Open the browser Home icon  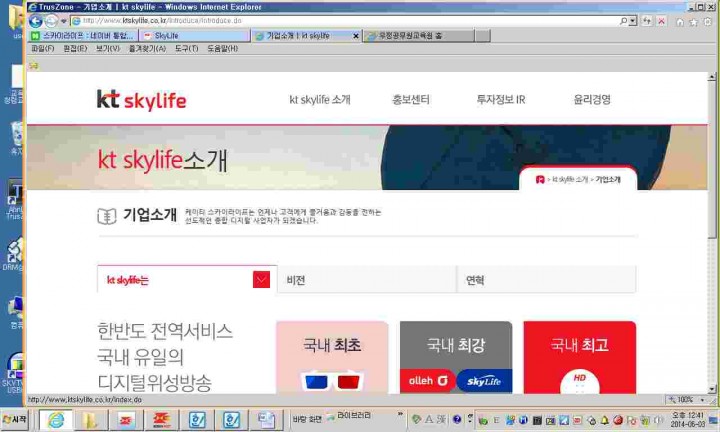(680, 22)
